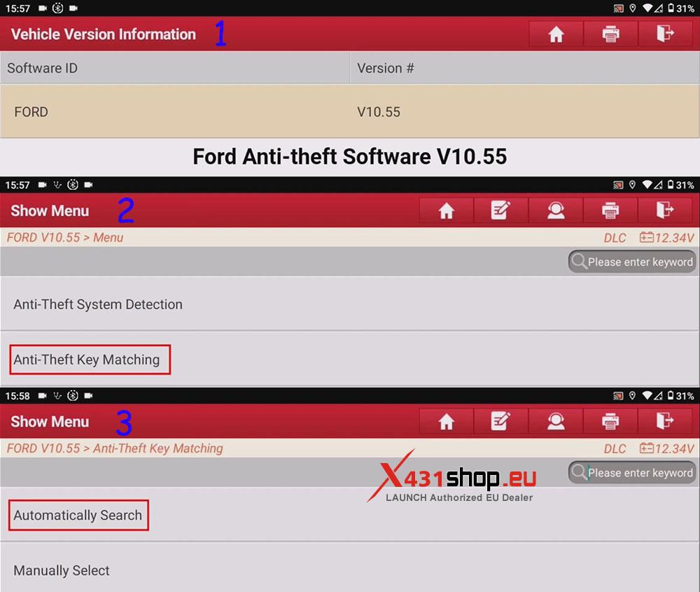
Task: Tap Home icon in Vehicle Version Information bar
Action: click(556, 34)
